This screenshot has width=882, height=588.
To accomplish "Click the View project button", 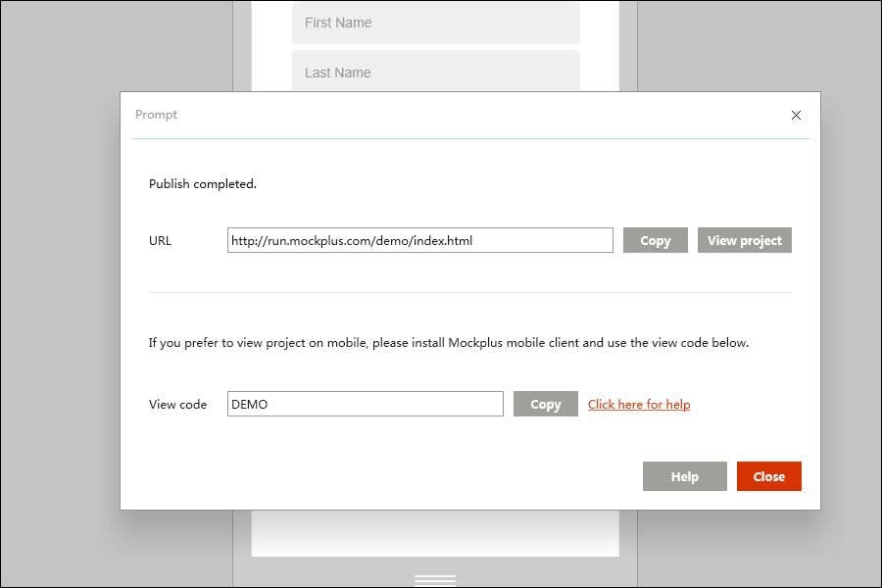I will pos(744,240).
